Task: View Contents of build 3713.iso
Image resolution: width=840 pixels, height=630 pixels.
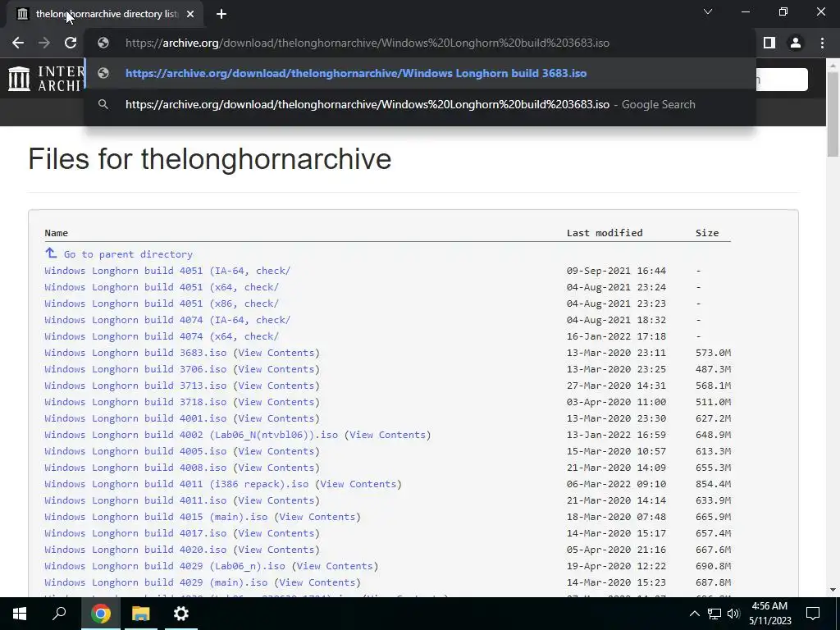Action: (x=276, y=386)
